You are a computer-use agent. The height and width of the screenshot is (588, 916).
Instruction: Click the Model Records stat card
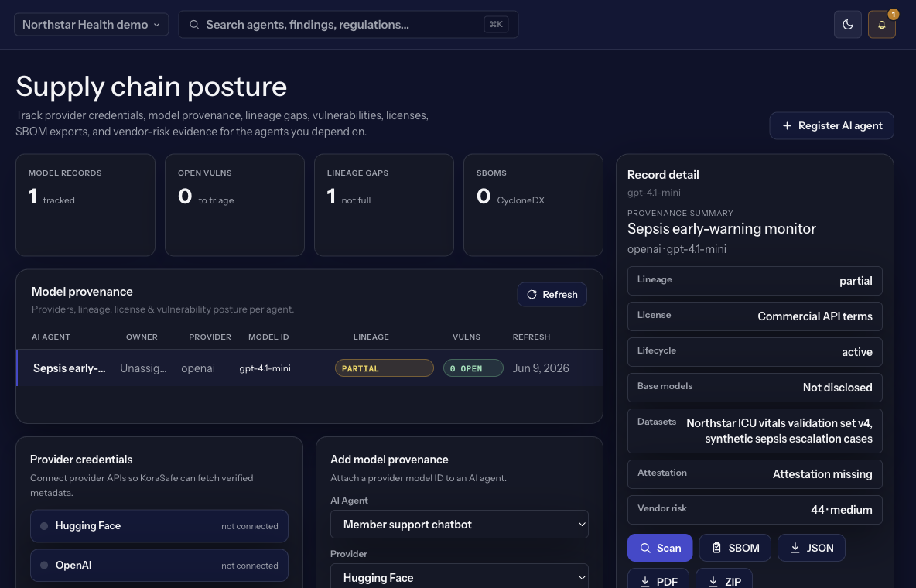tap(85, 205)
